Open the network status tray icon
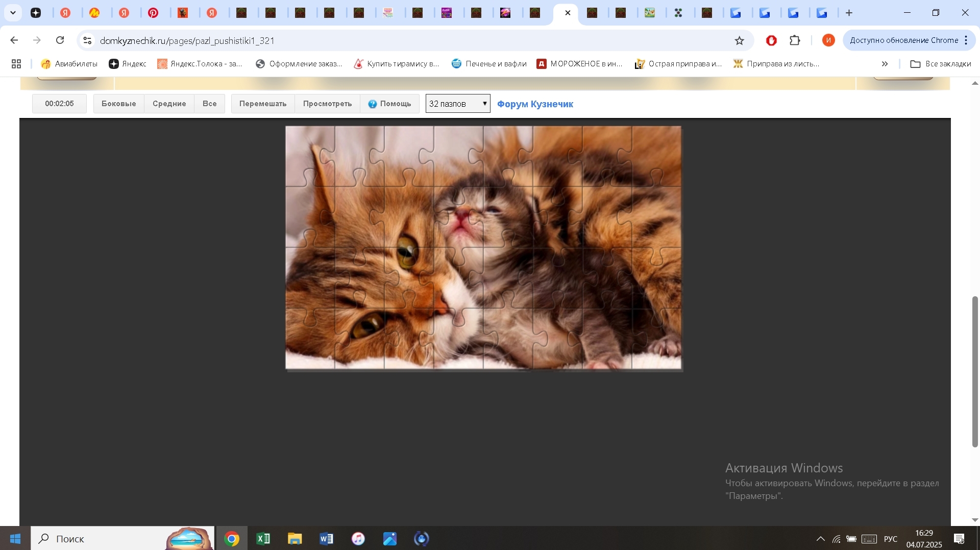 click(x=836, y=539)
